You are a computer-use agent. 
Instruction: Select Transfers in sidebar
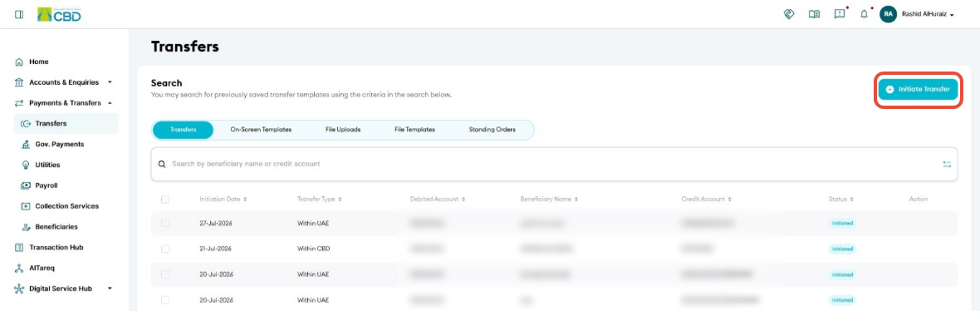point(66,123)
